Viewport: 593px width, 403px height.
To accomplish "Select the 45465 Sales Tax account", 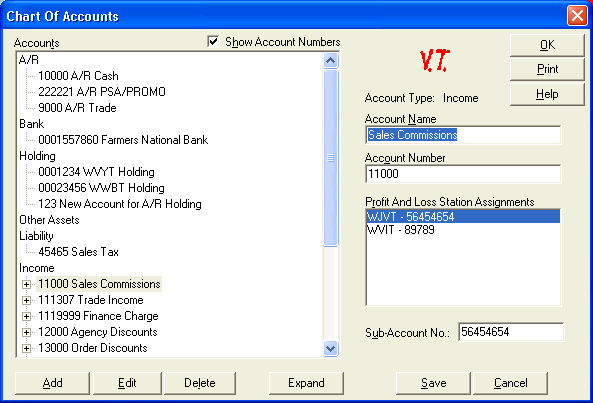I will [x=78, y=252].
